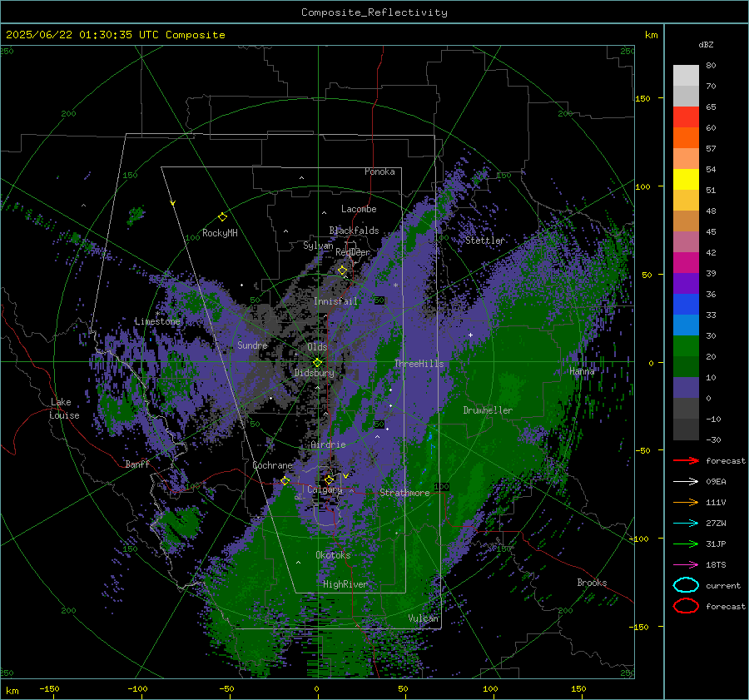Image resolution: width=749 pixels, height=700 pixels.
Task: Click the Lake Louise label
Action: point(64,409)
